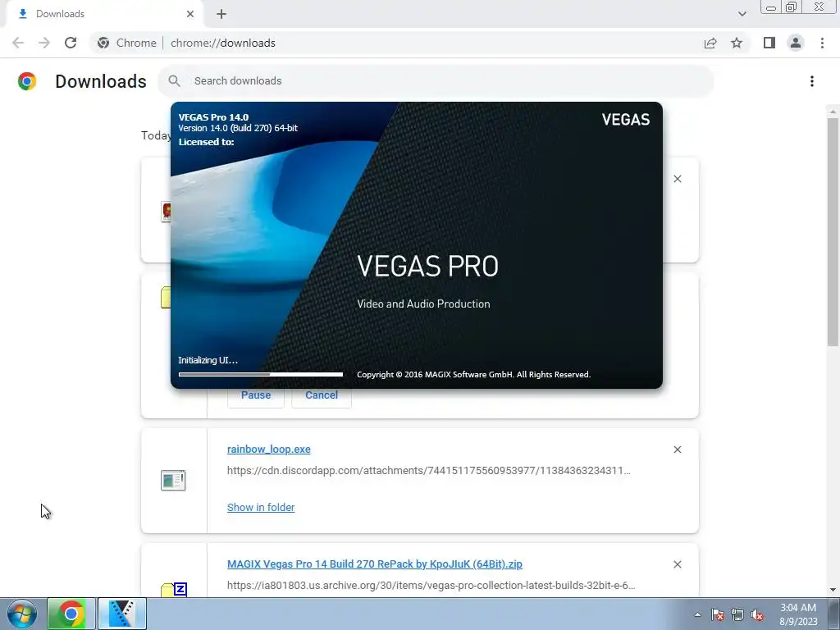Open the Downloads page more actions menu

pyautogui.click(x=811, y=81)
